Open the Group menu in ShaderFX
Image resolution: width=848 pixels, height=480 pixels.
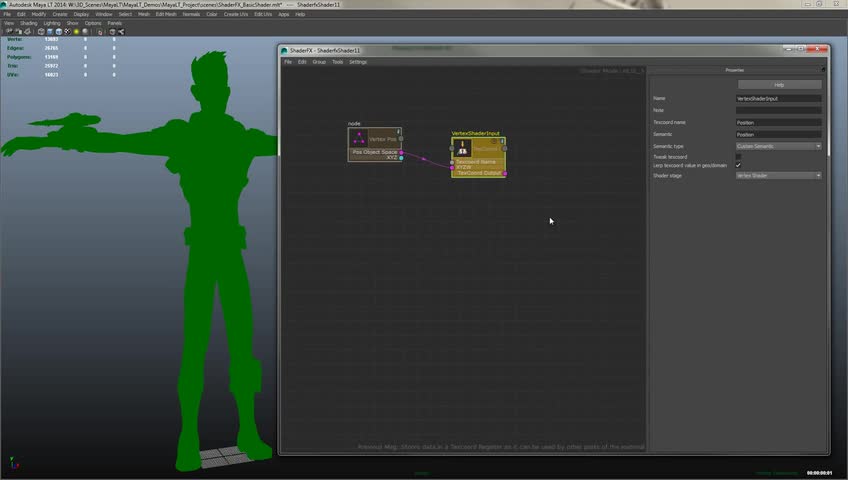click(319, 62)
